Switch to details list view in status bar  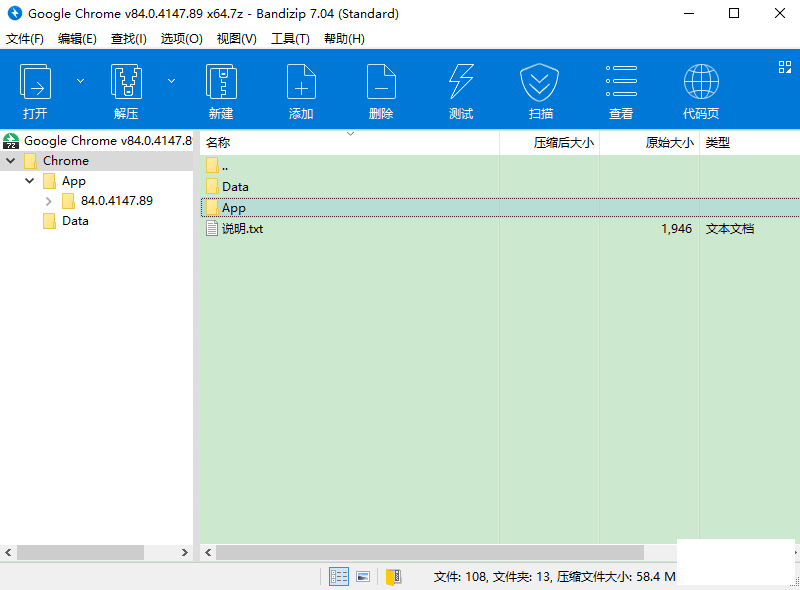pyautogui.click(x=339, y=577)
